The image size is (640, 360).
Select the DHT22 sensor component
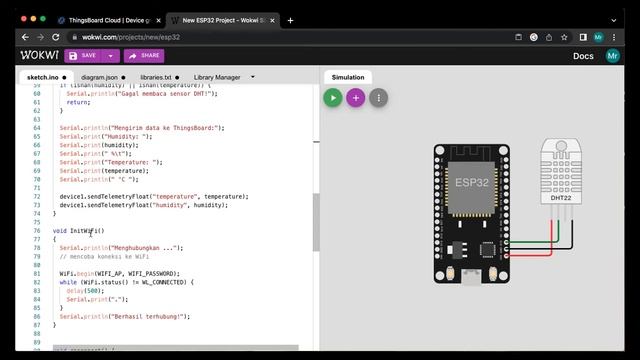tap(561, 171)
